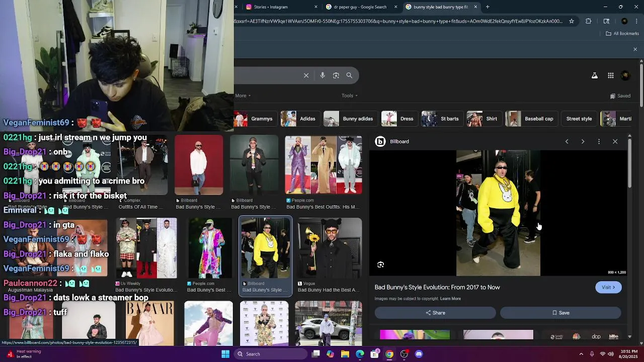The width and height of the screenshot is (644, 362).
Task: Go to next image in preview panel
Action: (583, 141)
